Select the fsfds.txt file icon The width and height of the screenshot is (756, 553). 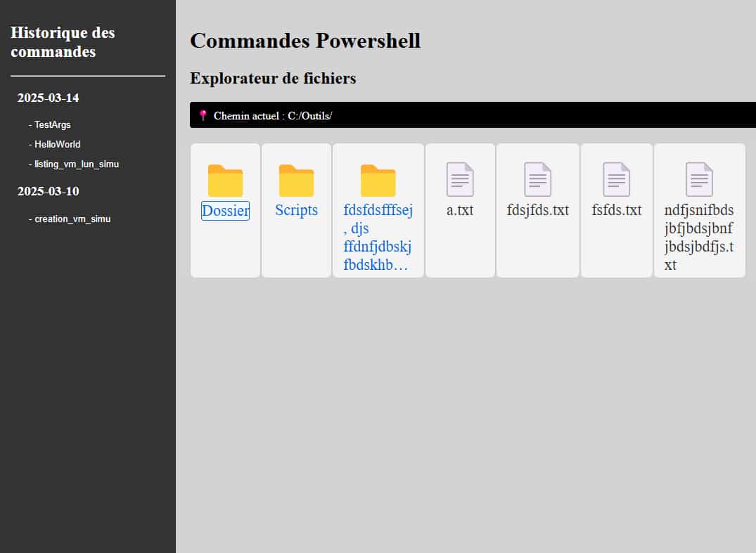click(x=616, y=179)
